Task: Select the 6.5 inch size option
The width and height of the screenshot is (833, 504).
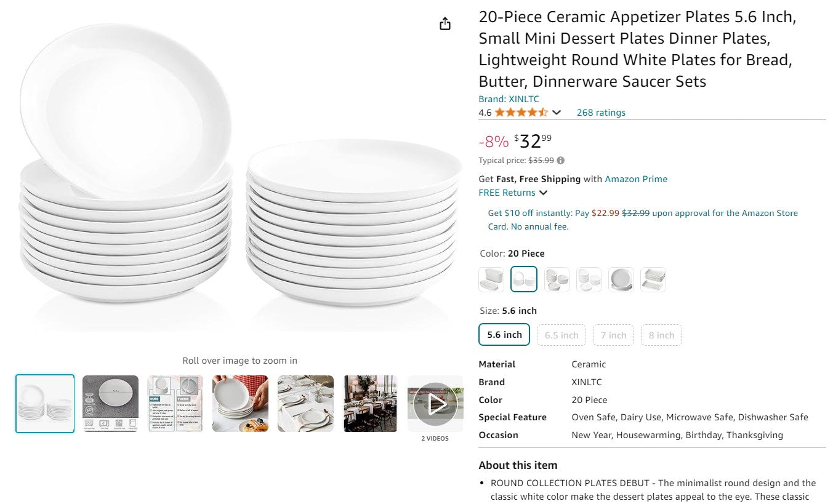Action: (561, 335)
